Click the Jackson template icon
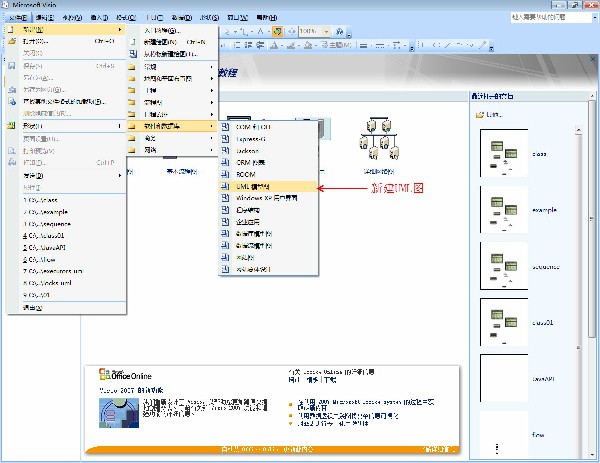Viewport: 600px width, 463px height. point(225,150)
